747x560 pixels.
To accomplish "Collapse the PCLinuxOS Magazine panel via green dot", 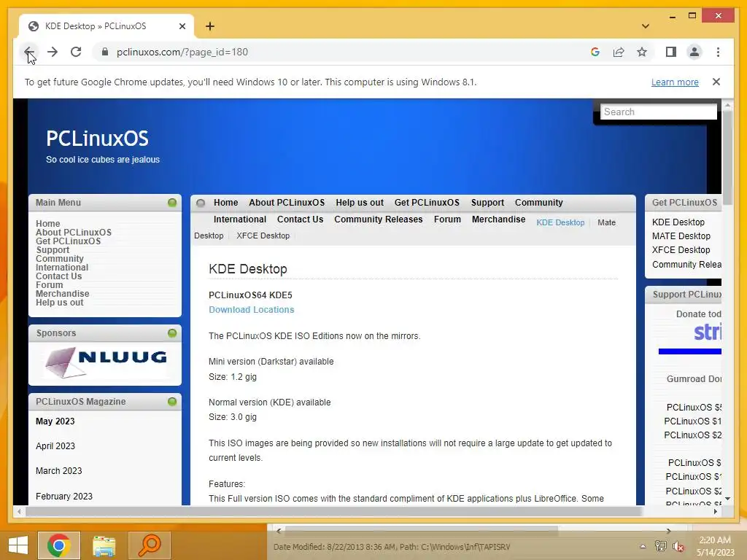I will (x=172, y=402).
